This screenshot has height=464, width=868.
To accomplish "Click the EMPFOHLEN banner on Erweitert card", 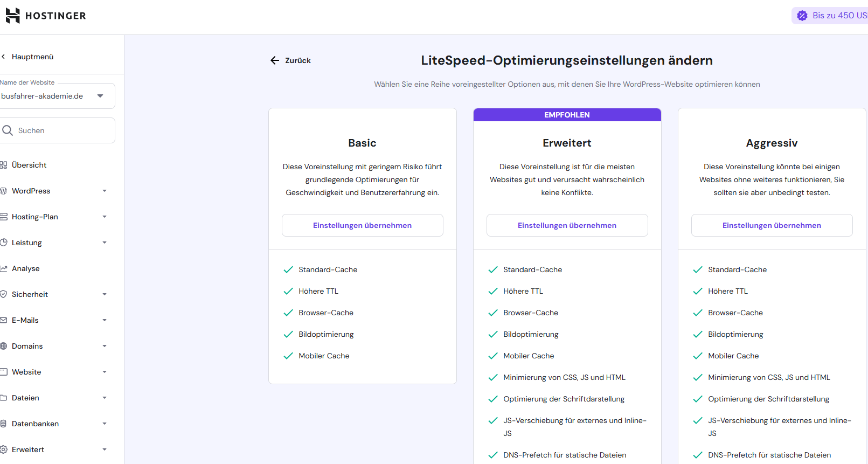I will [567, 115].
